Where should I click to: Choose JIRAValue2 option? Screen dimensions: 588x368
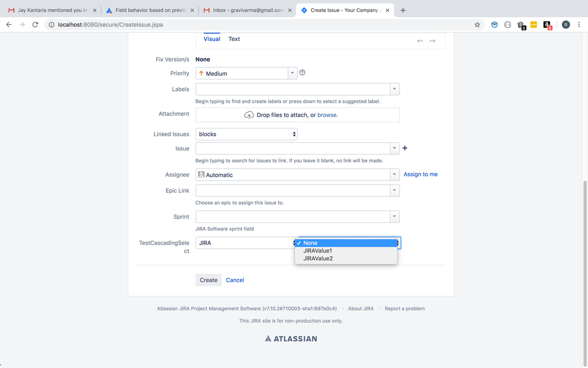point(346,258)
